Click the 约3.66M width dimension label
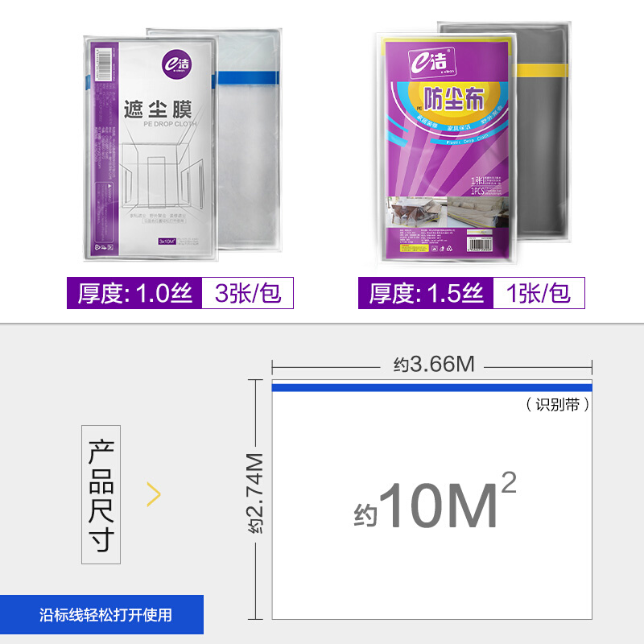Screen dimensions: 644x644 [434, 365]
